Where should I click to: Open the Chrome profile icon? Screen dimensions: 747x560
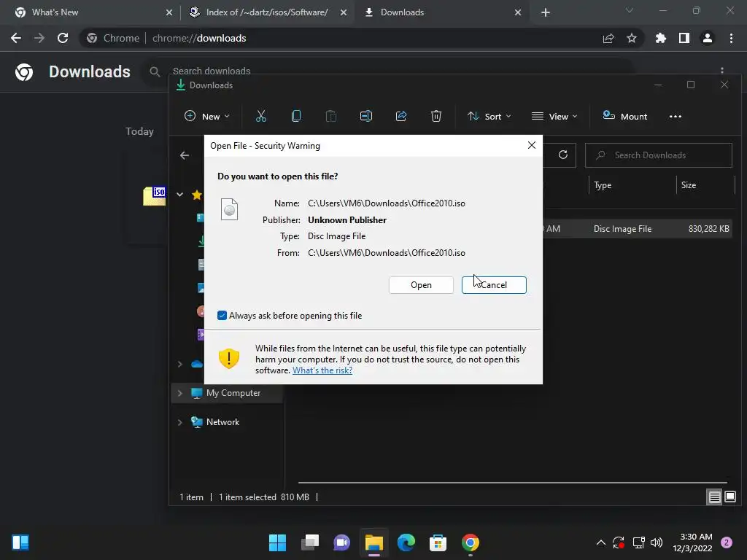[x=708, y=38]
